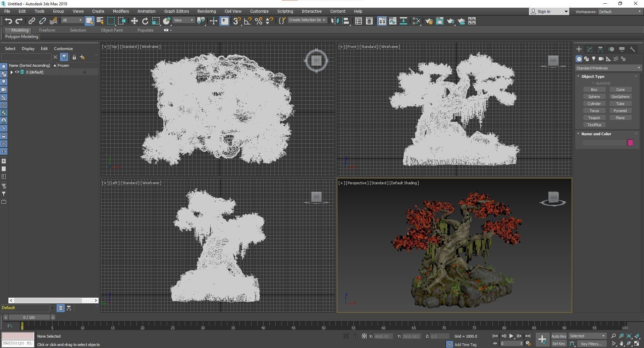Toggle Auto Key animation mode

(558, 336)
